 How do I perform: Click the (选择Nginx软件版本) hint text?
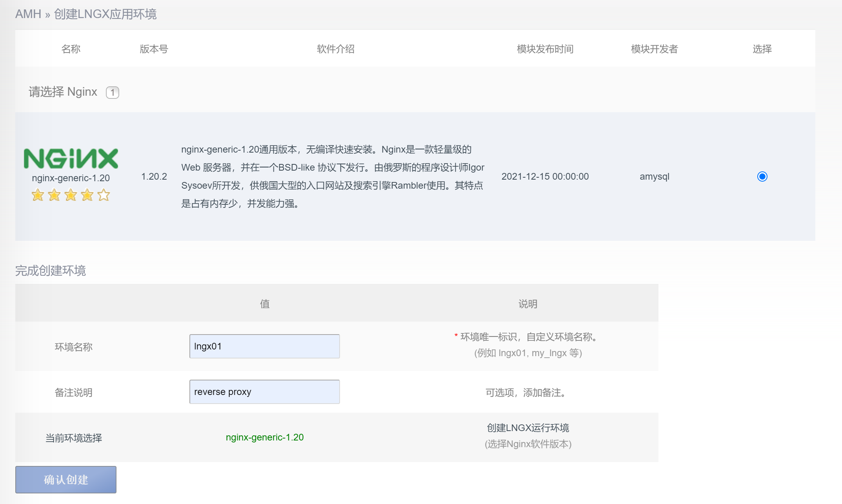(528, 444)
